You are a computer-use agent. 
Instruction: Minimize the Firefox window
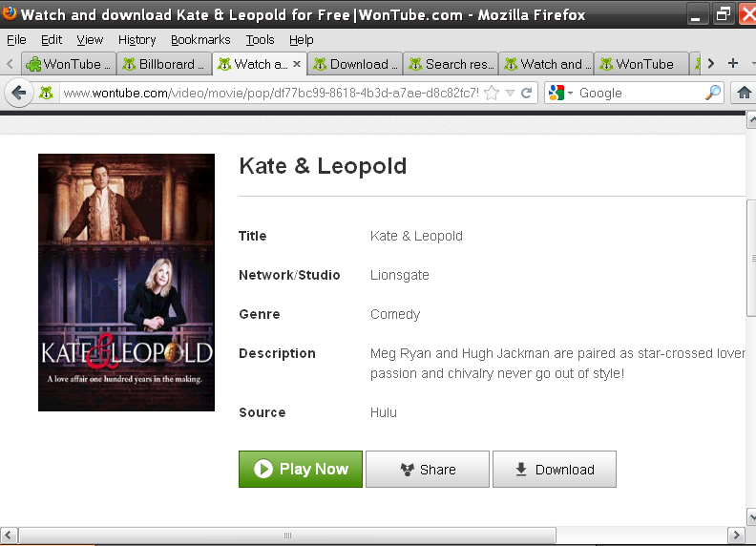(x=696, y=14)
